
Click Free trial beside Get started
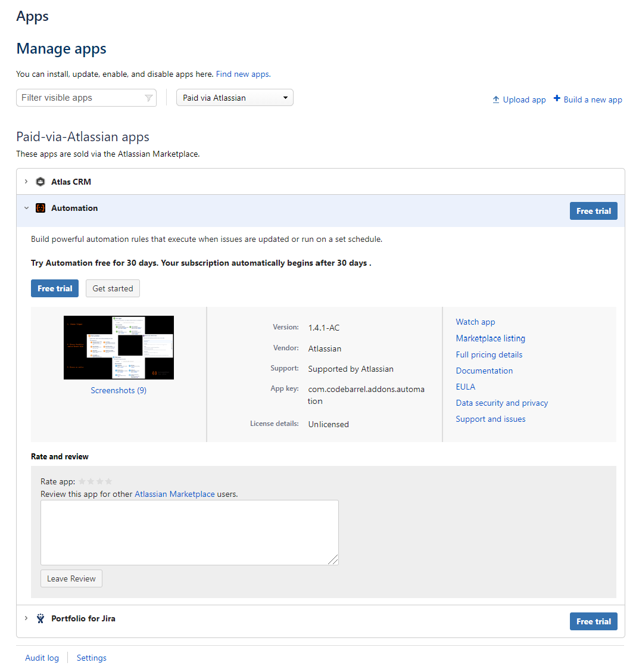55,288
